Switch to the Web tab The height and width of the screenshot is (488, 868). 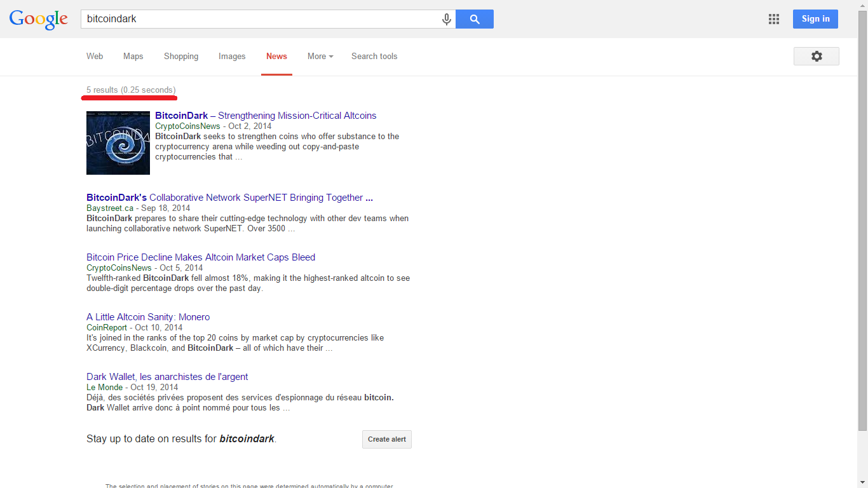[95, 56]
